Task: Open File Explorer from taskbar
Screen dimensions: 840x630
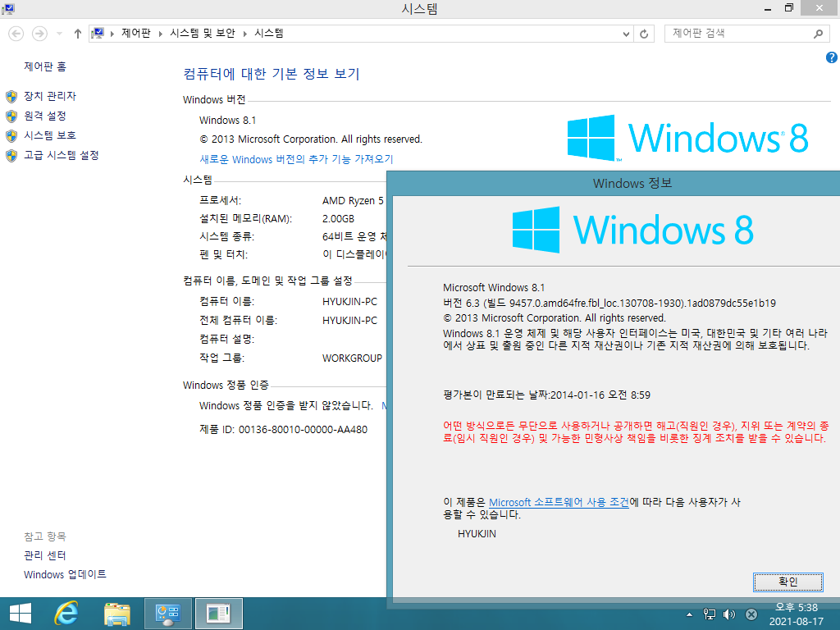Action: click(x=116, y=614)
